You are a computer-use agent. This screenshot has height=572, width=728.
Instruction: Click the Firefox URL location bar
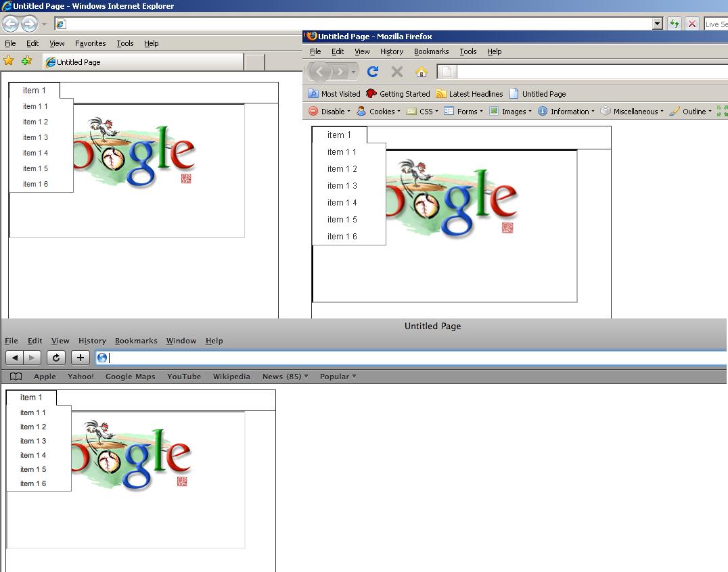click(583, 72)
